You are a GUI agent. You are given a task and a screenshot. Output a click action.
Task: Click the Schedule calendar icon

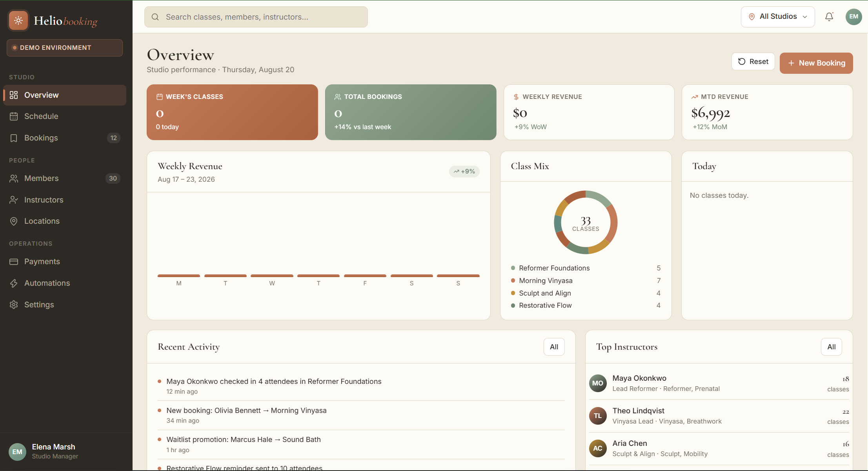point(14,116)
